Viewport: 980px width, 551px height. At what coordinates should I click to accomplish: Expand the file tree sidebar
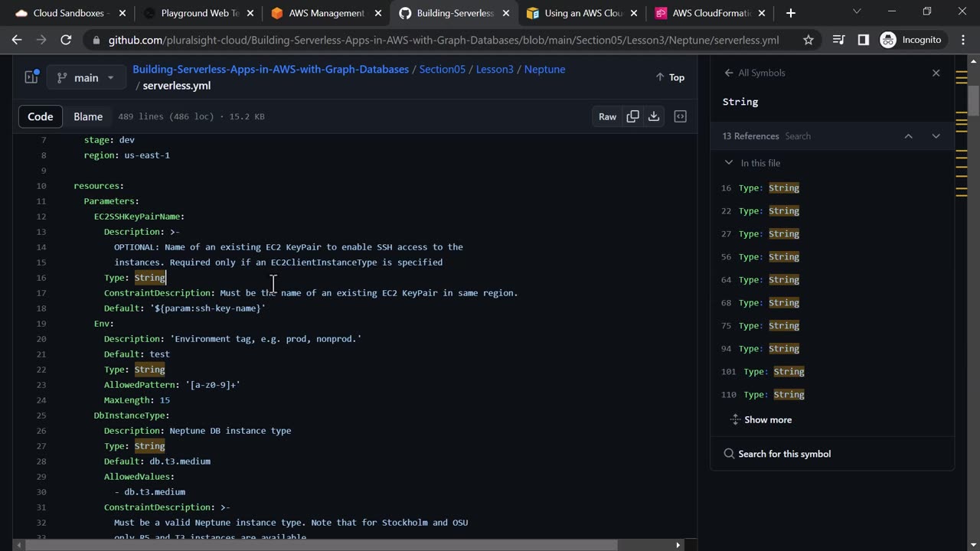[31, 77]
